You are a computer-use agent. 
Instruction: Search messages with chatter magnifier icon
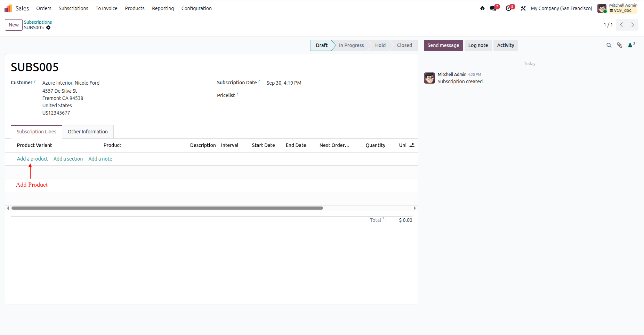(x=609, y=45)
